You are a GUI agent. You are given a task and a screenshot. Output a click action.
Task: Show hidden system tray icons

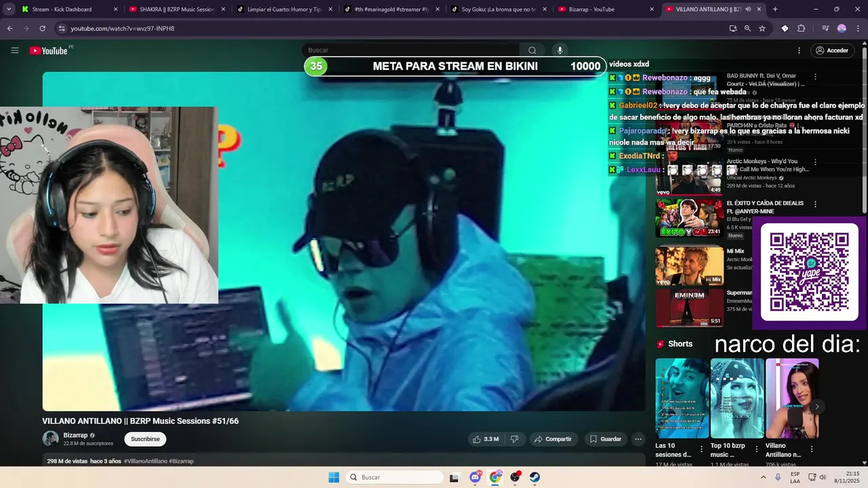pyautogui.click(x=763, y=477)
